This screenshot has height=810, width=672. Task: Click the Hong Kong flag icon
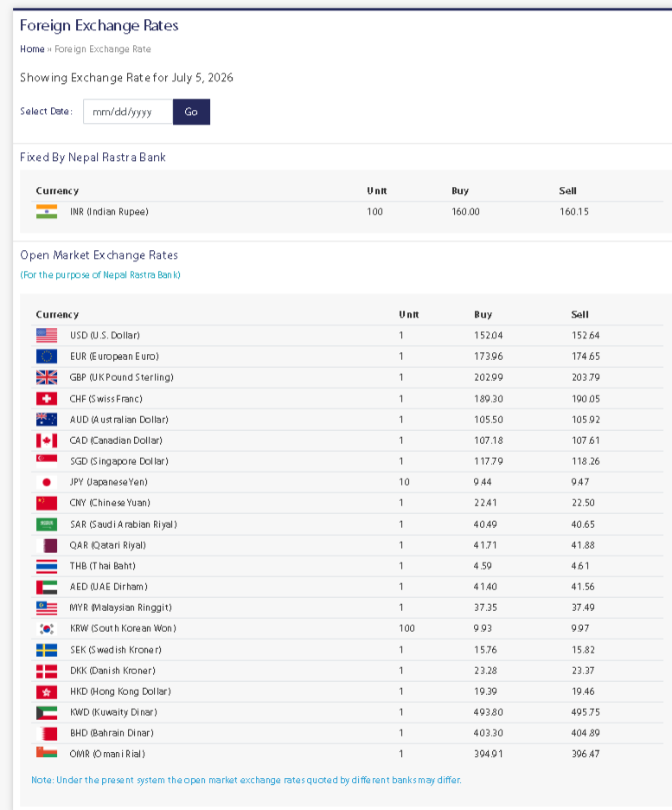(47, 691)
